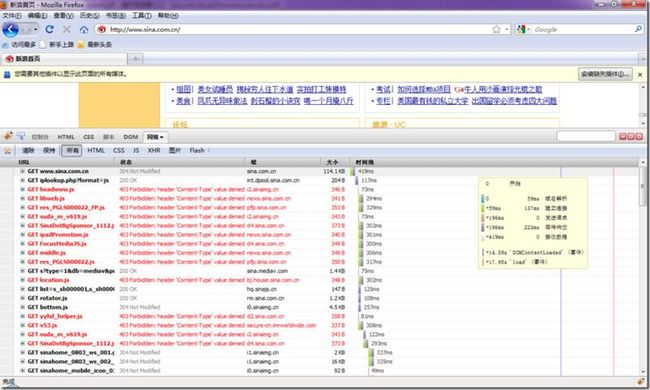Go back with the Firefox back arrow
The height and width of the screenshot is (390, 650).
[10, 29]
